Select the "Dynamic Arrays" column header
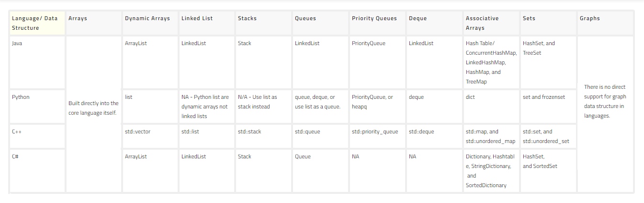Image resolution: width=644 pixels, height=203 pixels. [147, 18]
